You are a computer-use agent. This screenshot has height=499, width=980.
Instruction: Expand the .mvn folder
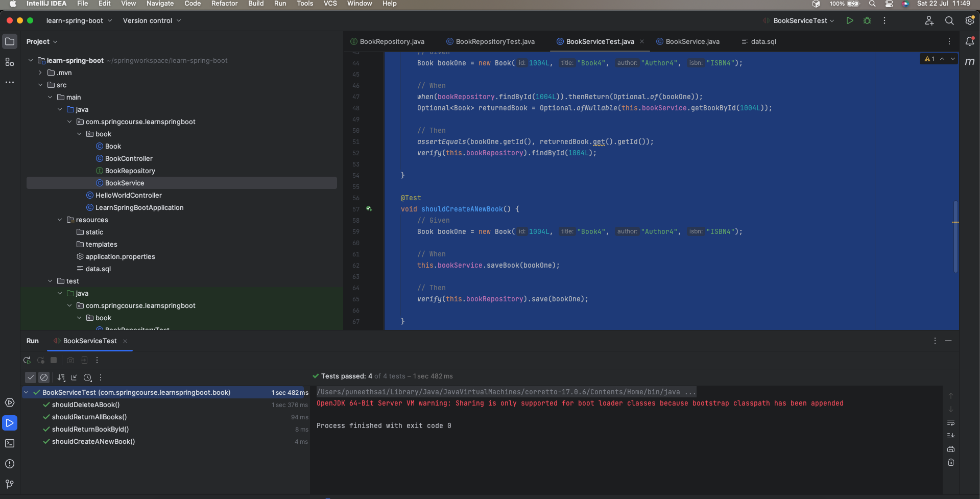click(x=40, y=73)
